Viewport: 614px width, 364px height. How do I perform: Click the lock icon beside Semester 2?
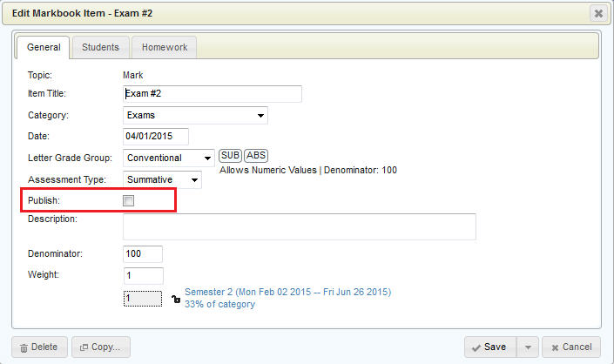pos(176,300)
